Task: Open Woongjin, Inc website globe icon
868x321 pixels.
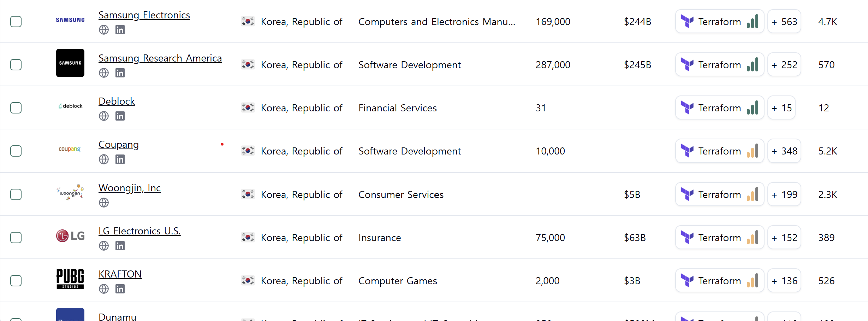Action: pyautogui.click(x=104, y=203)
